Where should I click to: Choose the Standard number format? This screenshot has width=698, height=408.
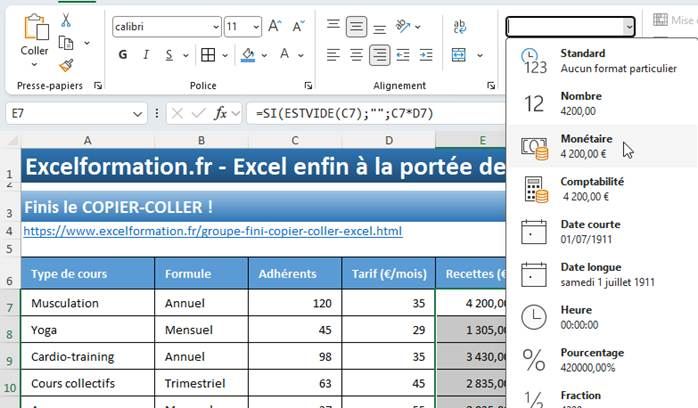(x=602, y=61)
